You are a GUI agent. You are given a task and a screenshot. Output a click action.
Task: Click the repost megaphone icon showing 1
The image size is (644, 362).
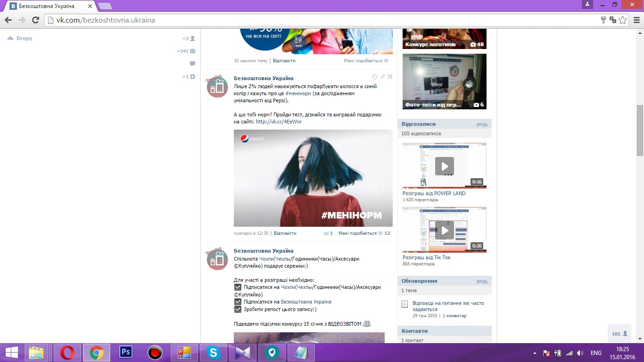328,233
